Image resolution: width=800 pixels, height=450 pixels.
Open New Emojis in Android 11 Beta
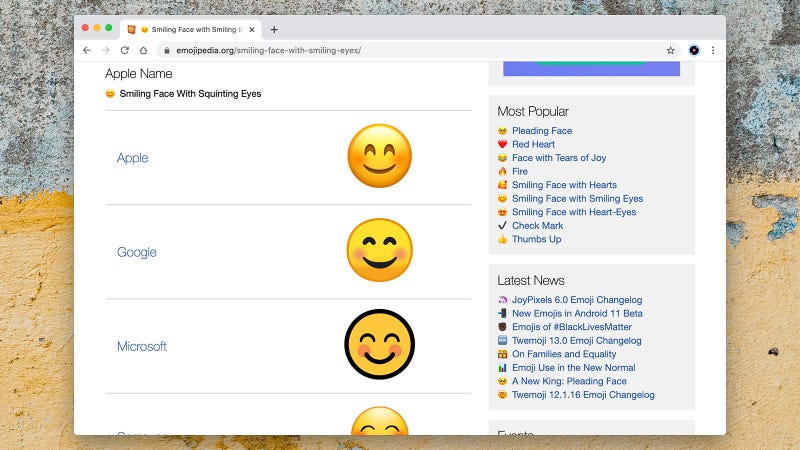pos(577,313)
